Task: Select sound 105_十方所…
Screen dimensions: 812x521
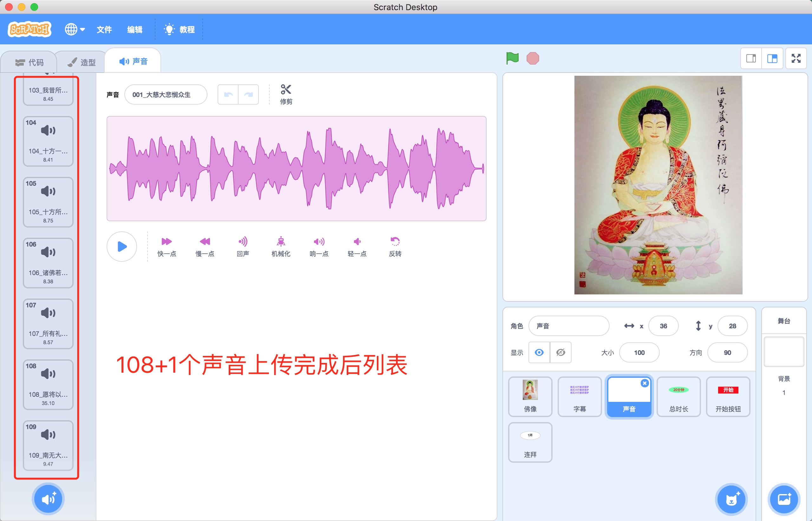Action: coord(48,202)
